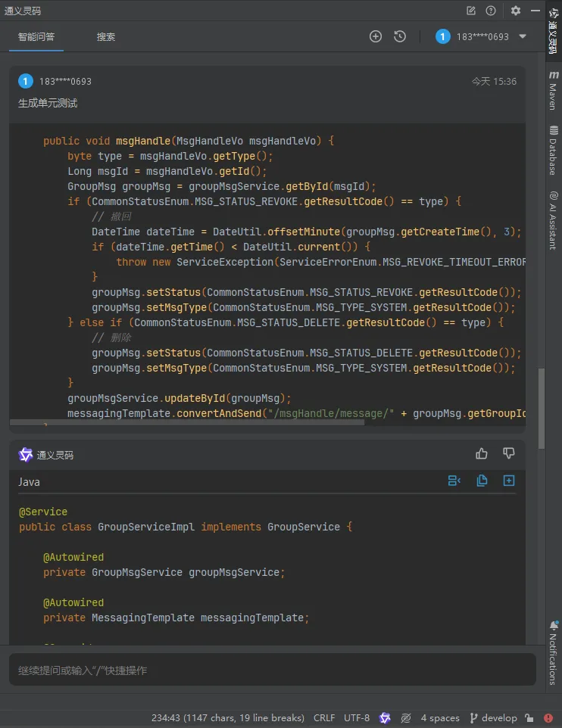Open the develop git branch menu
562x728 pixels.
tap(493, 718)
